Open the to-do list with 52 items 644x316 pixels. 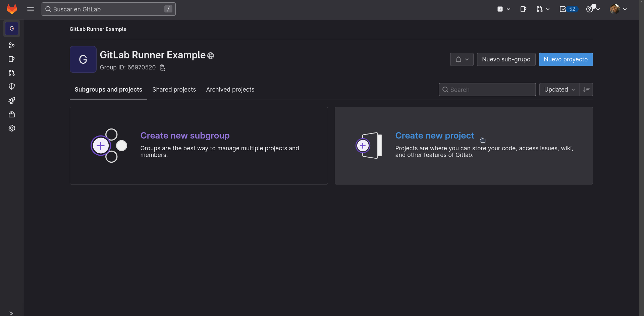click(x=569, y=9)
